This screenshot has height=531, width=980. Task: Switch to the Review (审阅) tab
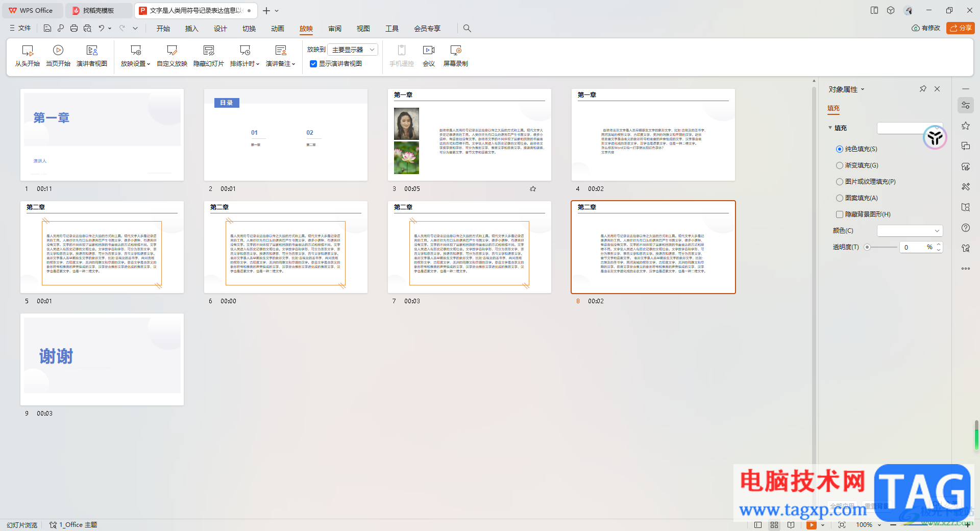pos(335,29)
